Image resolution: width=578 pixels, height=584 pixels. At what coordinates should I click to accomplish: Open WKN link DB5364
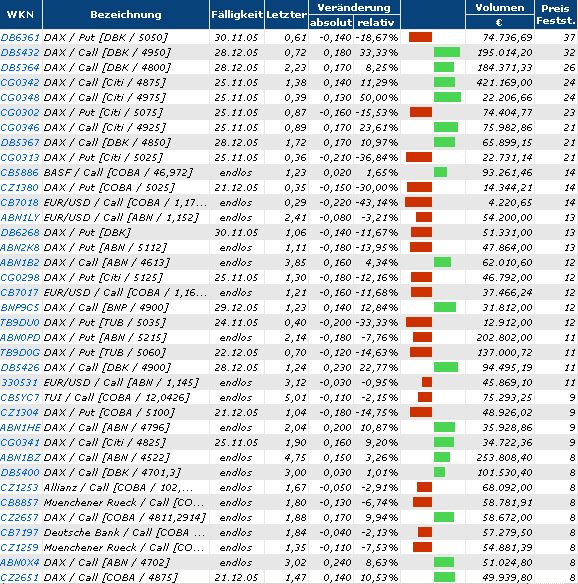[x=20, y=67]
